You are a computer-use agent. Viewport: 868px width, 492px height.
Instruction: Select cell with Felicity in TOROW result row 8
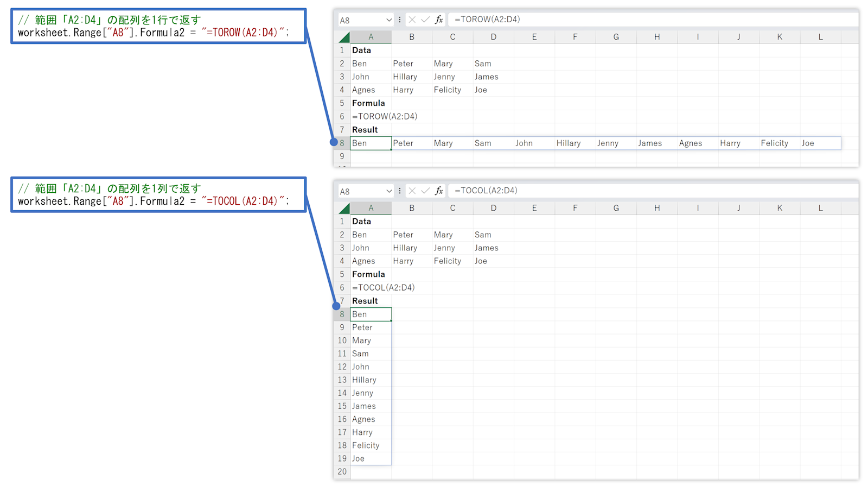[x=780, y=143]
